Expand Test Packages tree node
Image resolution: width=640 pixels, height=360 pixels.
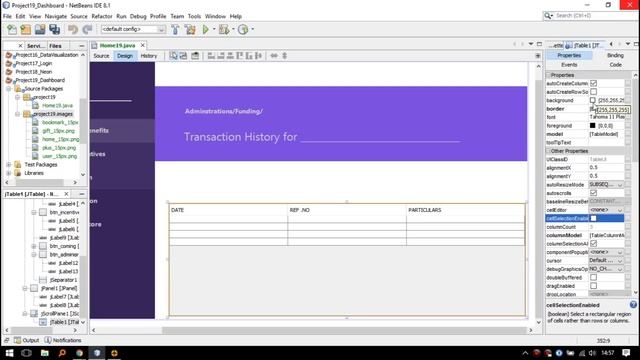9,164
